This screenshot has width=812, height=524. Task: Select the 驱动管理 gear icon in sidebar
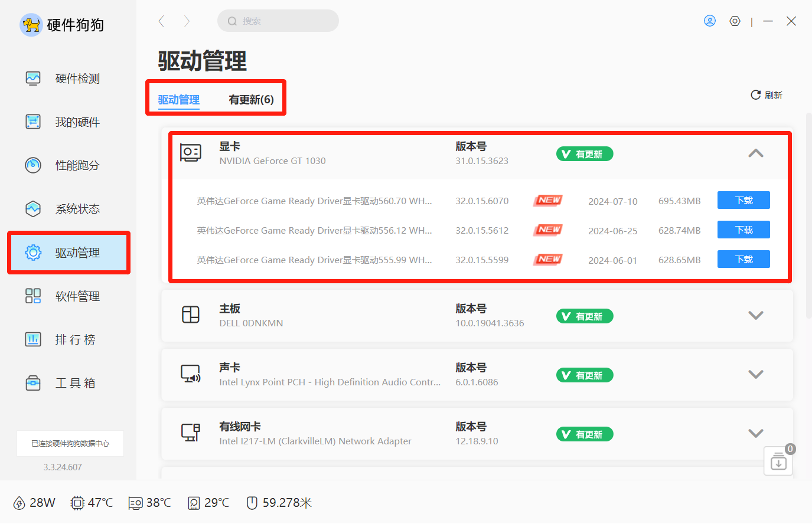point(33,253)
